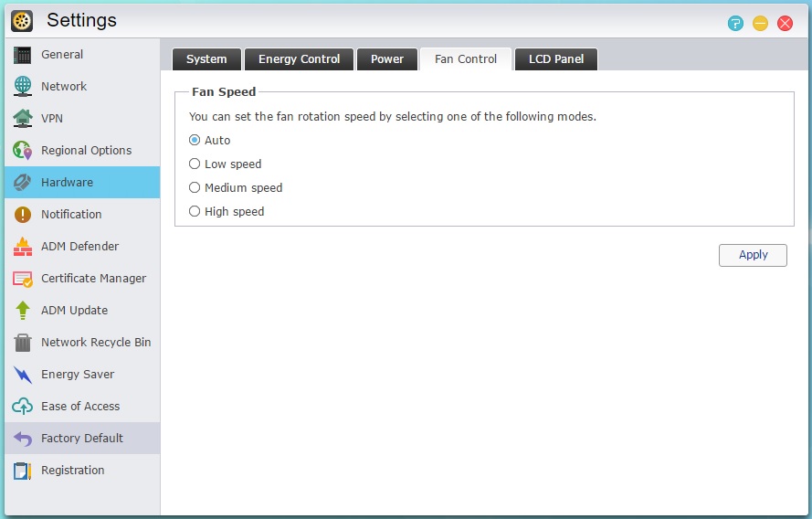Open the ADM Defender label

pyautogui.click(x=79, y=247)
